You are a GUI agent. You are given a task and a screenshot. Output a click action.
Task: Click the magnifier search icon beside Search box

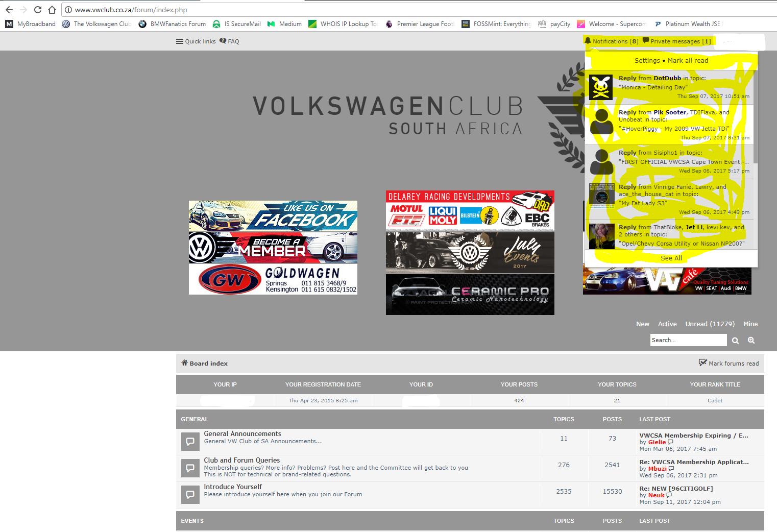point(735,341)
